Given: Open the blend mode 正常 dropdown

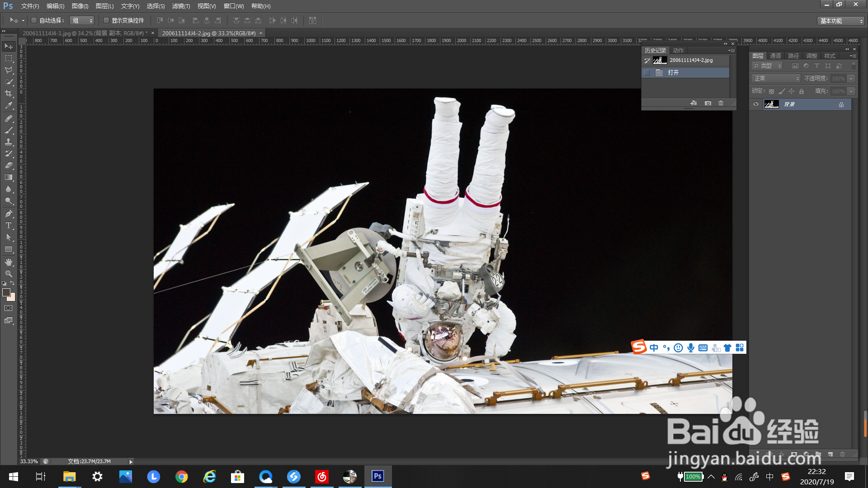Looking at the screenshot, I should click(776, 79).
